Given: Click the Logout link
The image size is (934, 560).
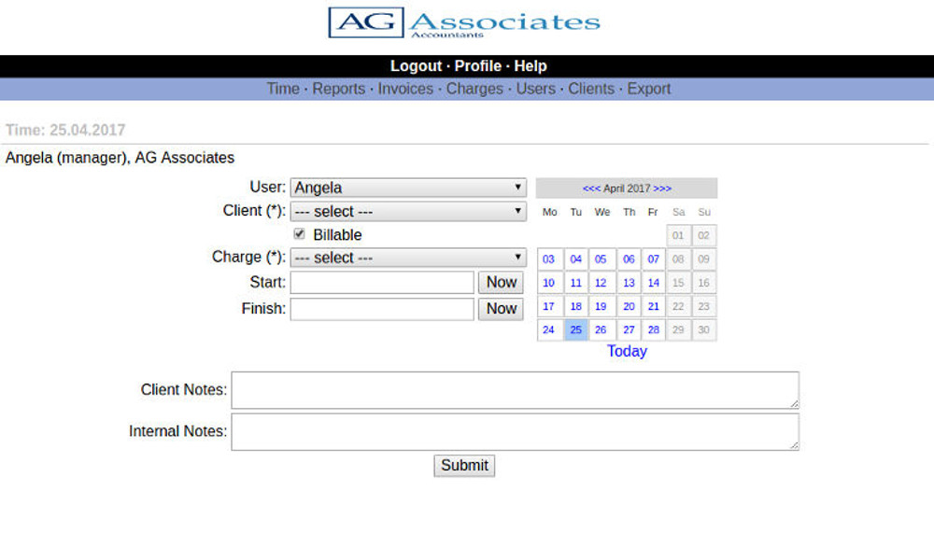Looking at the screenshot, I should coord(416,66).
